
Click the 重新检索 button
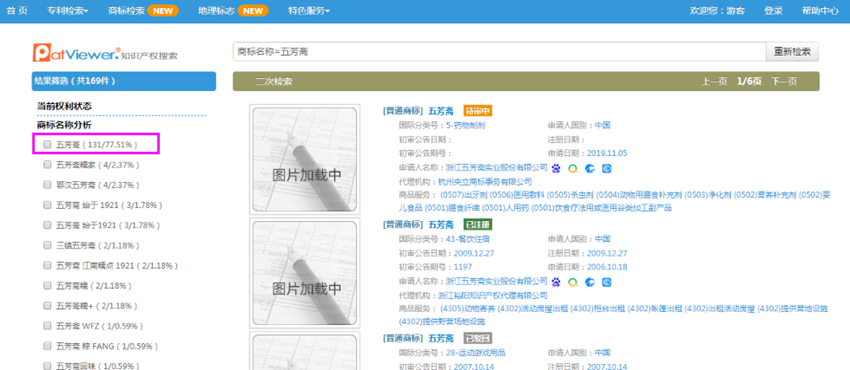point(792,52)
